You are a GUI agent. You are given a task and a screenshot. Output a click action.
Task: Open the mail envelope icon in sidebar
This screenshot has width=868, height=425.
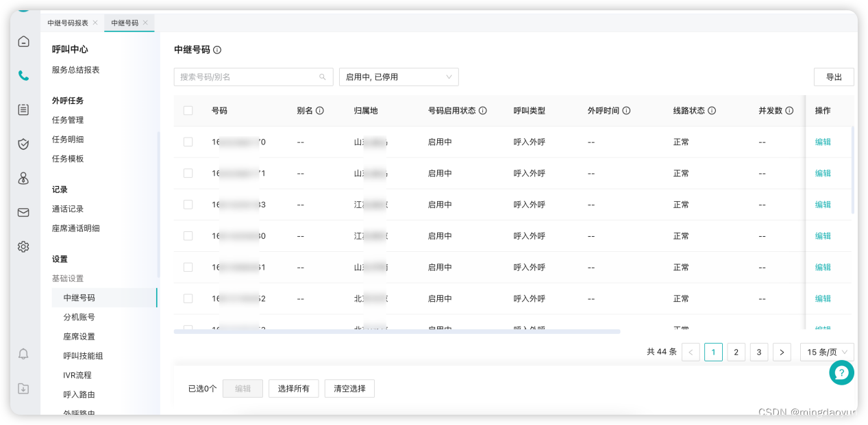[23, 212]
